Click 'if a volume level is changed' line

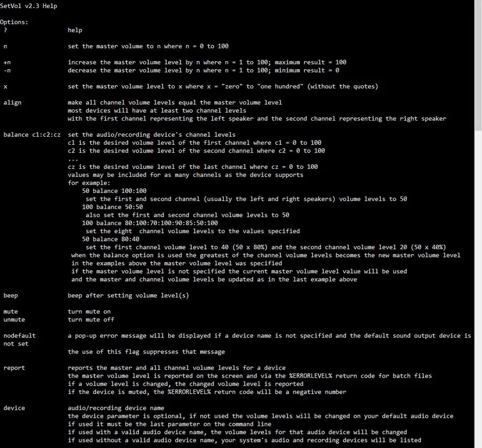(x=185, y=384)
